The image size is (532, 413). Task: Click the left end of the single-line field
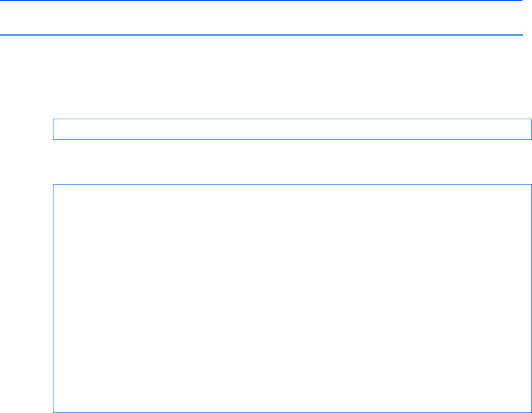pyautogui.click(x=58, y=129)
